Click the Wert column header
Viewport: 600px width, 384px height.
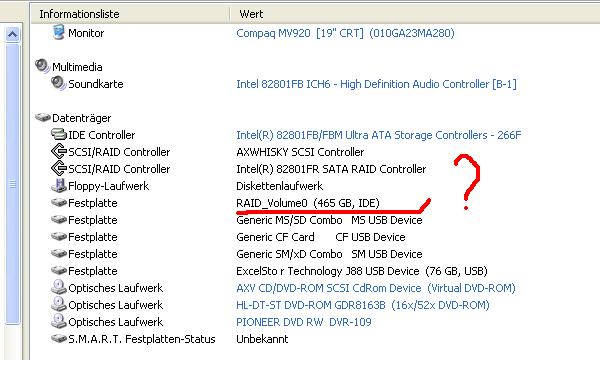coord(415,14)
